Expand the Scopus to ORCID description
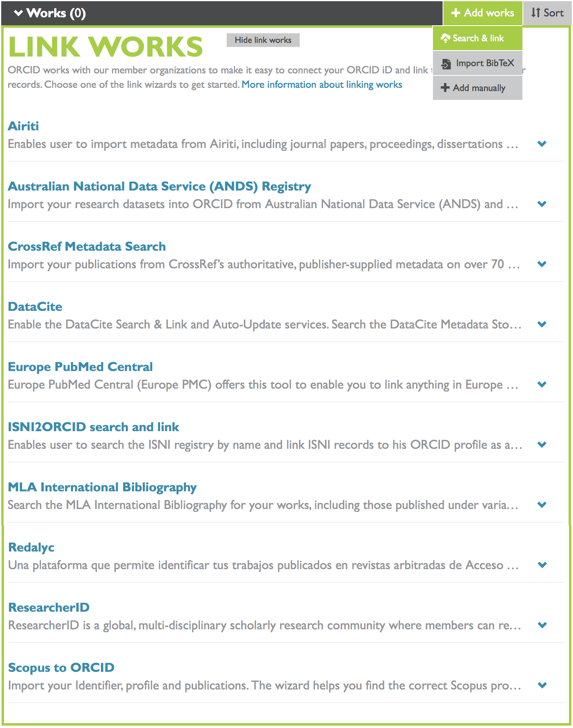Screen dimensions: 573x728 coord(542,685)
